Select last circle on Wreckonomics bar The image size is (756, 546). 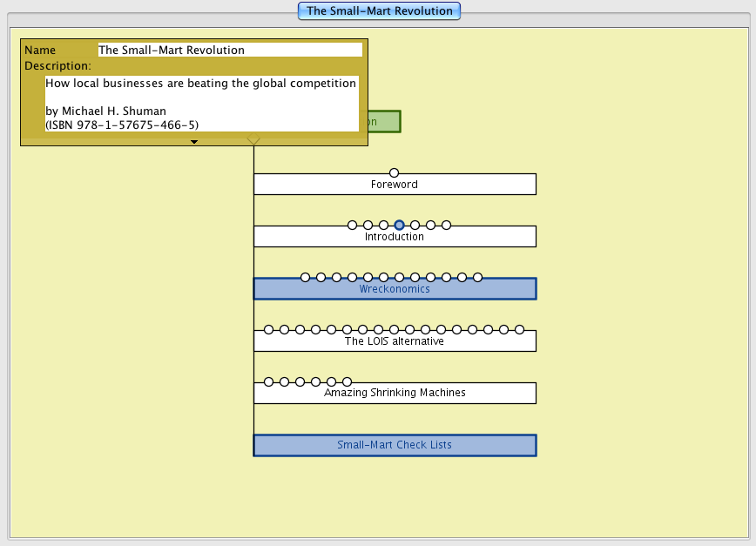(x=477, y=278)
